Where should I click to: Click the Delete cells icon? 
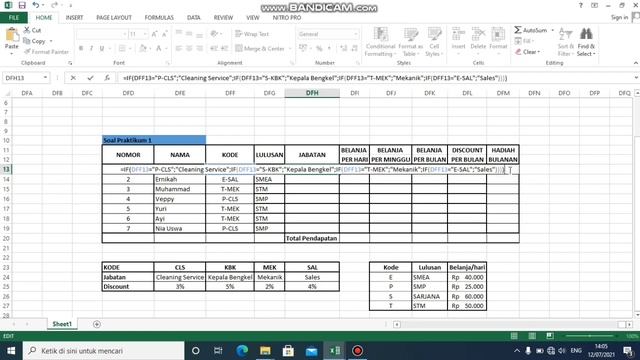tap(478, 35)
